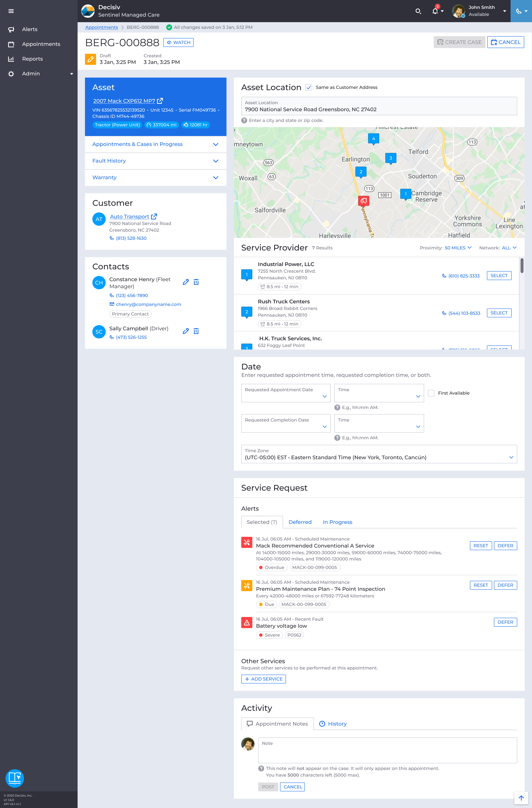This screenshot has height=808, width=532.
Task: Enable the First Available checkbox
Action: point(431,393)
